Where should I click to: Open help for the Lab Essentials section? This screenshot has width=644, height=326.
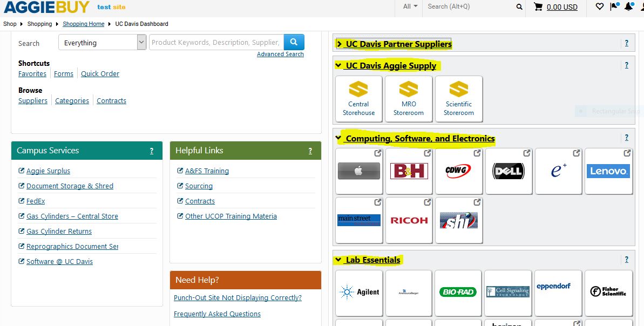[626, 259]
